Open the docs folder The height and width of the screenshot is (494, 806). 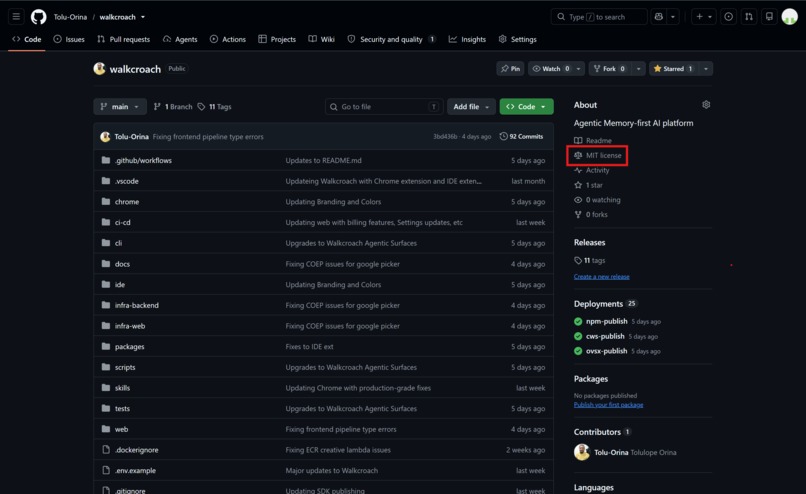(122, 264)
